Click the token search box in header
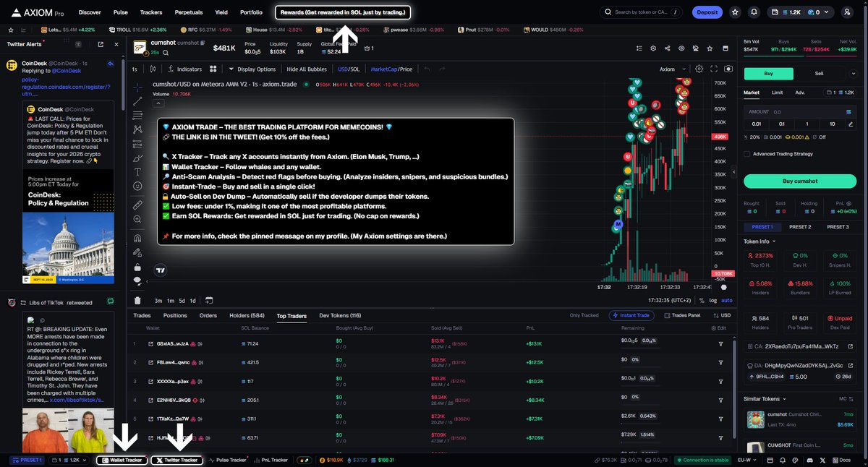The image size is (868, 467). coord(640,12)
